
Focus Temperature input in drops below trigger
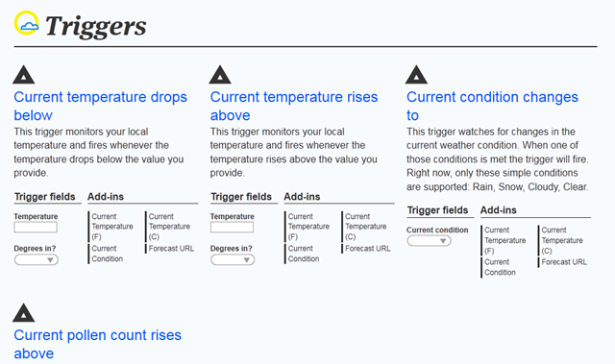(x=36, y=228)
